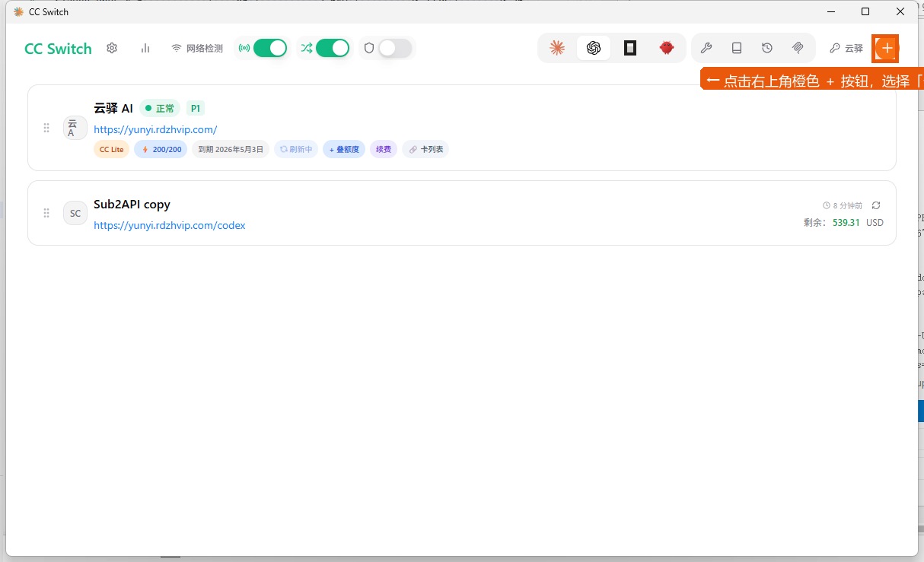Image resolution: width=924 pixels, height=562 pixels.
Task: Switch to the OpenAI Codex tab
Action: pyautogui.click(x=594, y=48)
